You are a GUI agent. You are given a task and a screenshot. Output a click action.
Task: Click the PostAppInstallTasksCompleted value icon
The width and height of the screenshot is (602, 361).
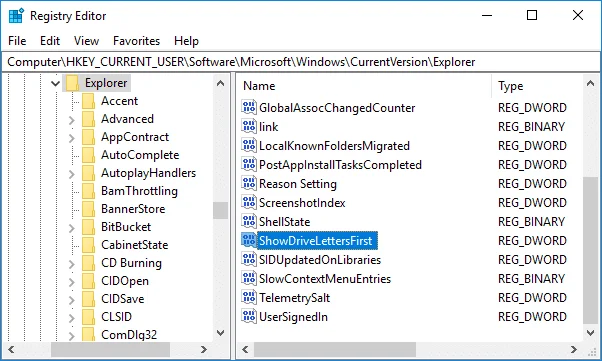click(x=249, y=164)
